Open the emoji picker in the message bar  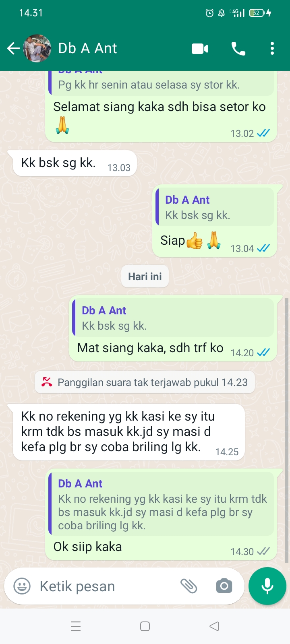tap(22, 586)
